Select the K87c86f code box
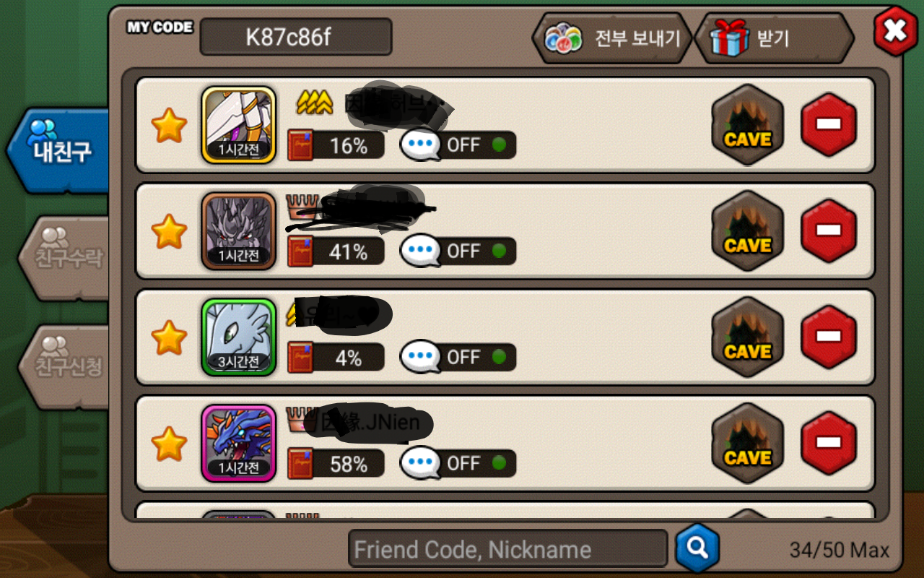This screenshot has width=924, height=578. click(296, 37)
